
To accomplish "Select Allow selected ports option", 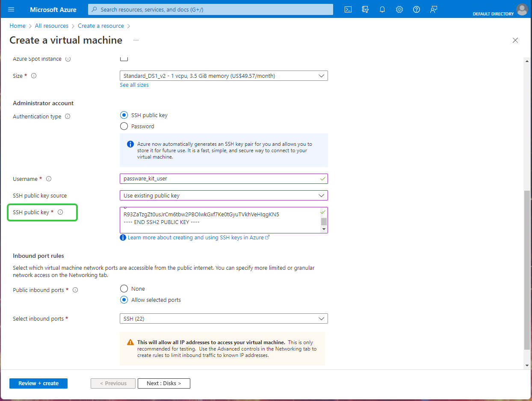I will (x=124, y=300).
